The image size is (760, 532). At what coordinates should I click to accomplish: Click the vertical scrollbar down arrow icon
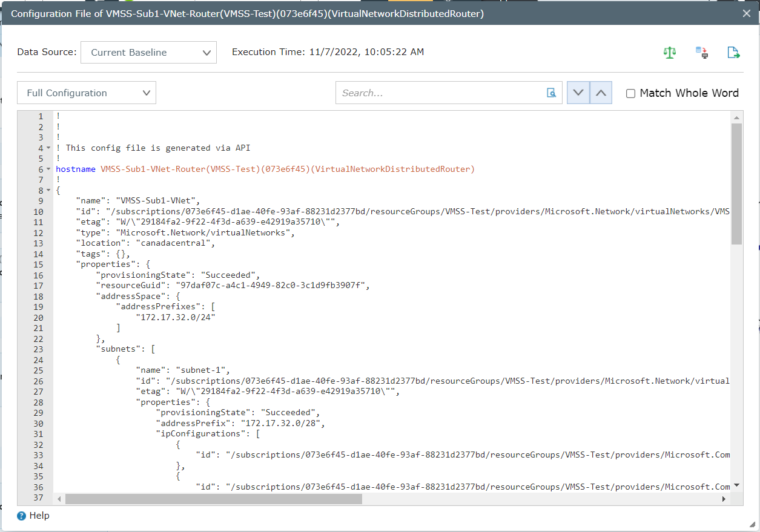[736, 485]
